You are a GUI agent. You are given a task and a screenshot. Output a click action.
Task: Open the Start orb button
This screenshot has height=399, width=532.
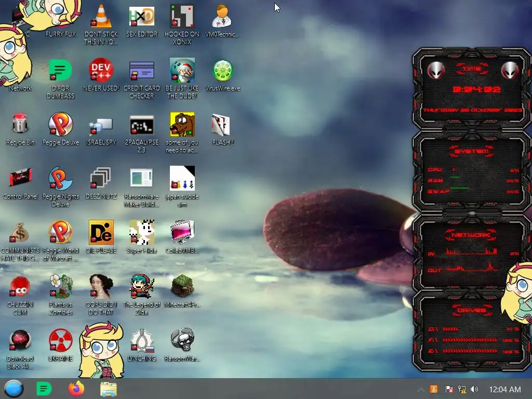coord(14,389)
